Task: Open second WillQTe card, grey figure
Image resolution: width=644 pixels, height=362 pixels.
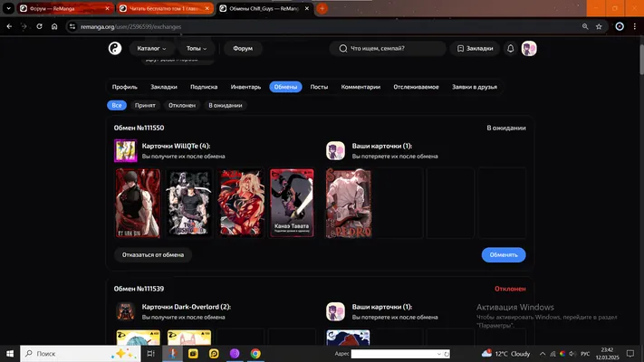Action: [x=189, y=203]
